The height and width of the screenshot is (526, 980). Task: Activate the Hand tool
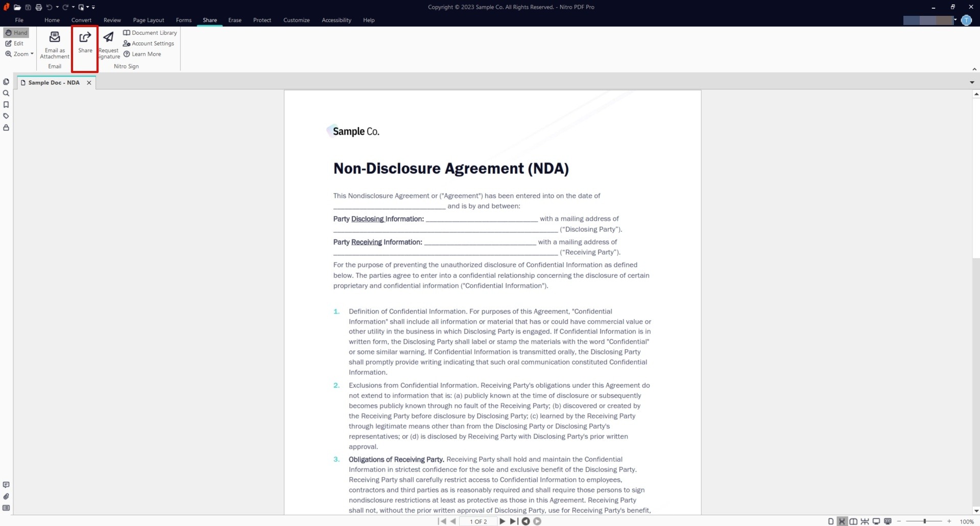pos(16,33)
